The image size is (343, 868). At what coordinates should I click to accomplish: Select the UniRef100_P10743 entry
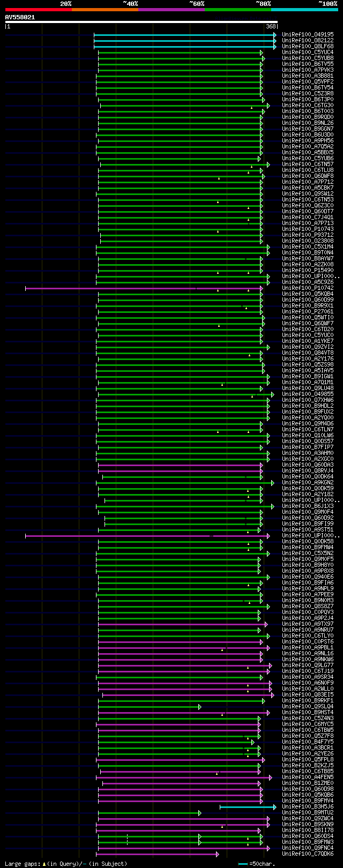click(308, 229)
